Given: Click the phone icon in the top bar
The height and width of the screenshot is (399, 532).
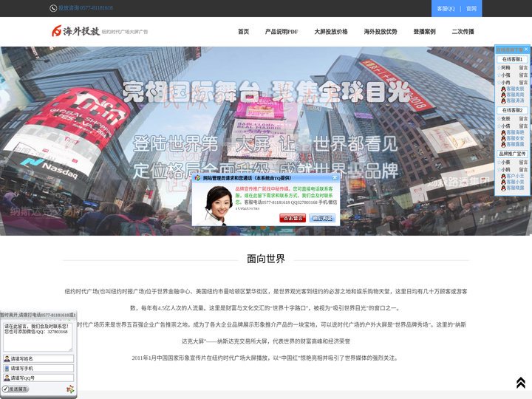Looking at the screenshot, I should tap(53, 8).
